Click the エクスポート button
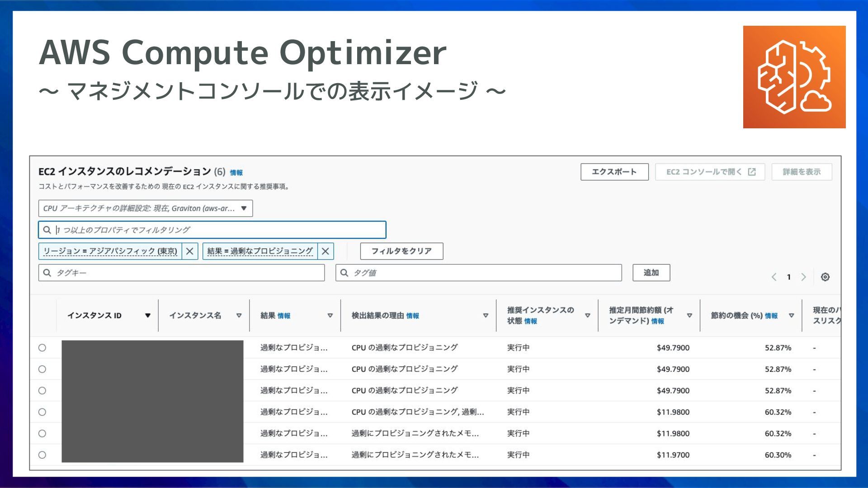This screenshot has width=868, height=488. 614,172
